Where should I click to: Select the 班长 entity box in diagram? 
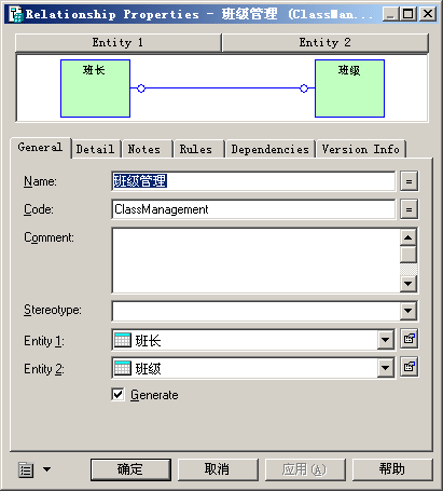(95, 89)
